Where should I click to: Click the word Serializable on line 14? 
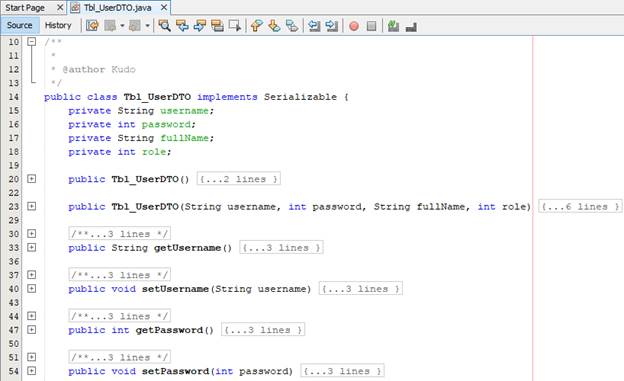[300, 97]
